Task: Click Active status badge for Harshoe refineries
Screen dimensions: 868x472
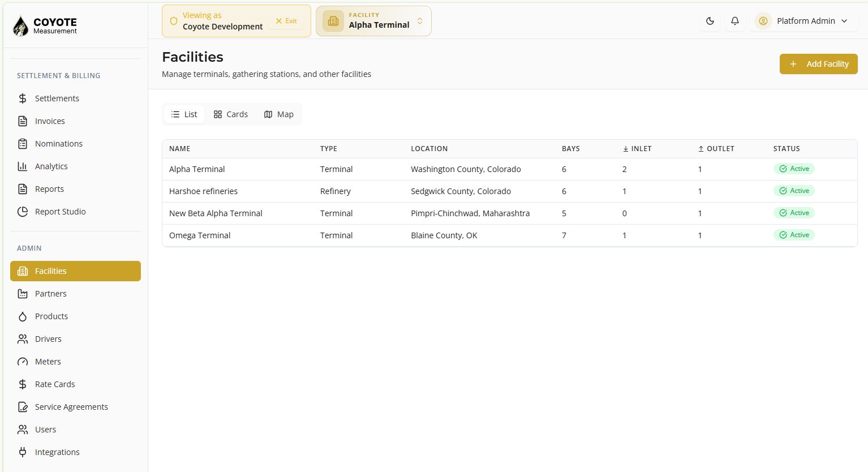Action: (794, 191)
